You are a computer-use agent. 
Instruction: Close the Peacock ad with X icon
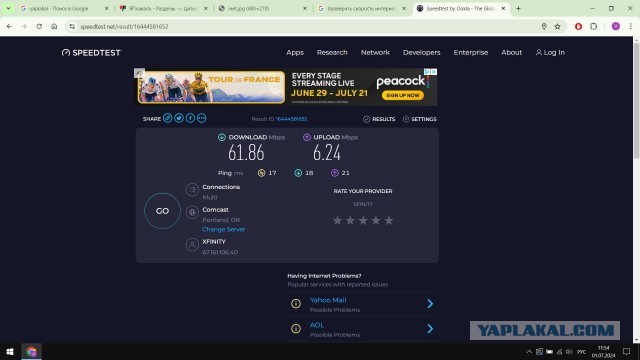coord(433,72)
